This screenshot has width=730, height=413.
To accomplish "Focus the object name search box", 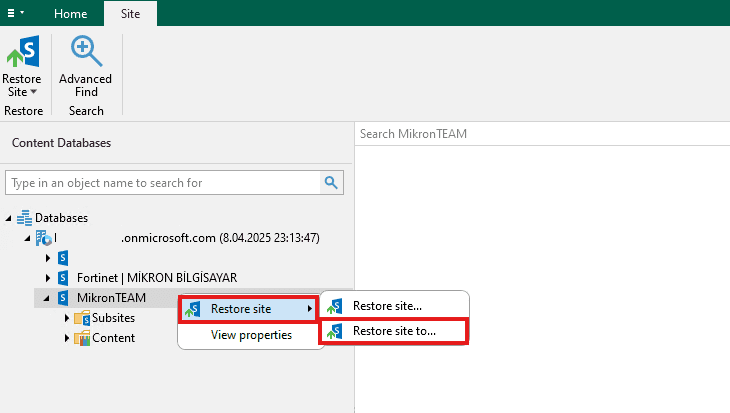I will point(163,183).
